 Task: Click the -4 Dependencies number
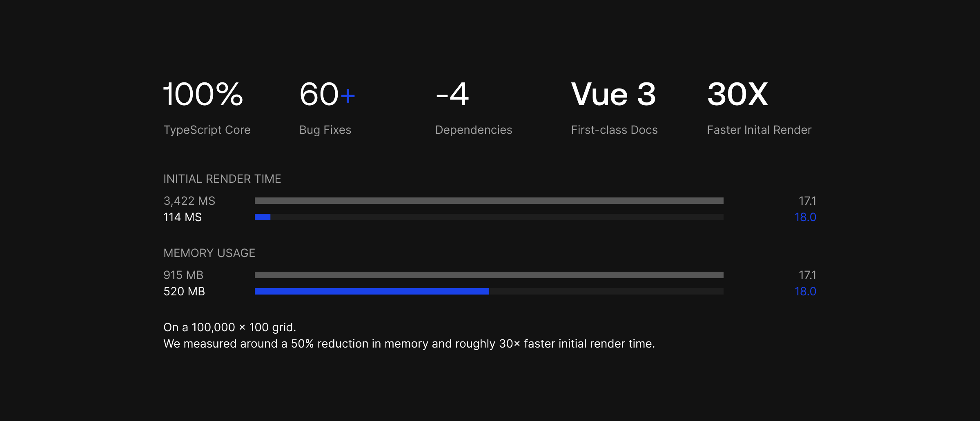pos(452,94)
